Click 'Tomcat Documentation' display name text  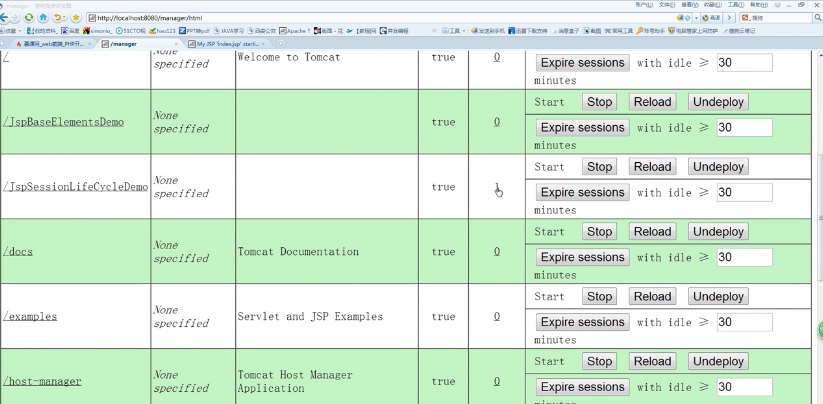pyautogui.click(x=298, y=252)
